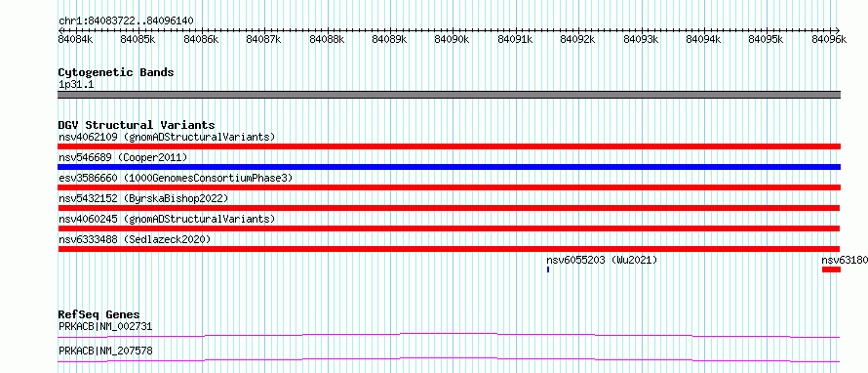Click the red bar under nsv6333488
The height and width of the screenshot is (373, 868).
(449, 249)
